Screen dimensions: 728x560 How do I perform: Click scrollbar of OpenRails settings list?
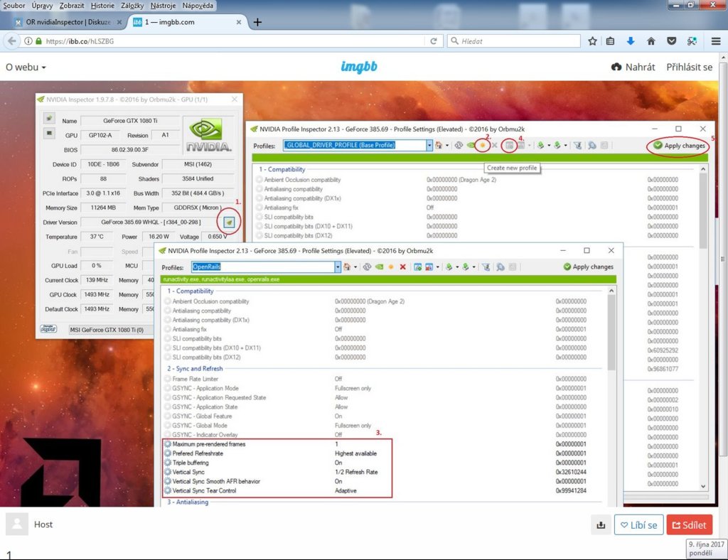611,333
